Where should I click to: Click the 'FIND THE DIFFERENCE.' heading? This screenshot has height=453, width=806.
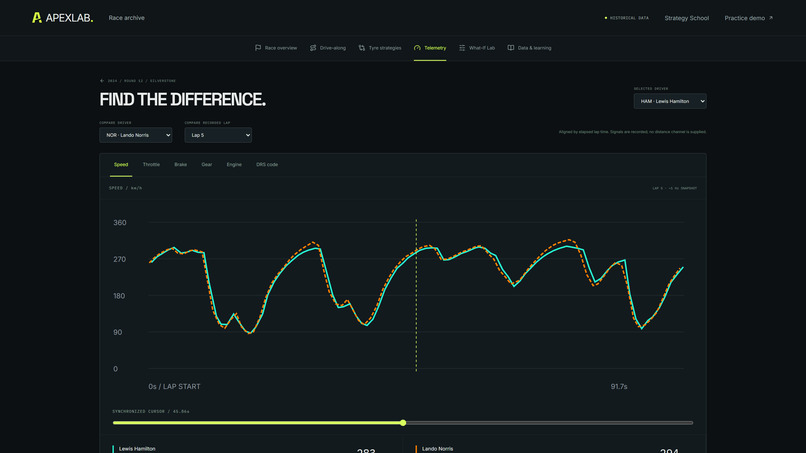(182, 99)
